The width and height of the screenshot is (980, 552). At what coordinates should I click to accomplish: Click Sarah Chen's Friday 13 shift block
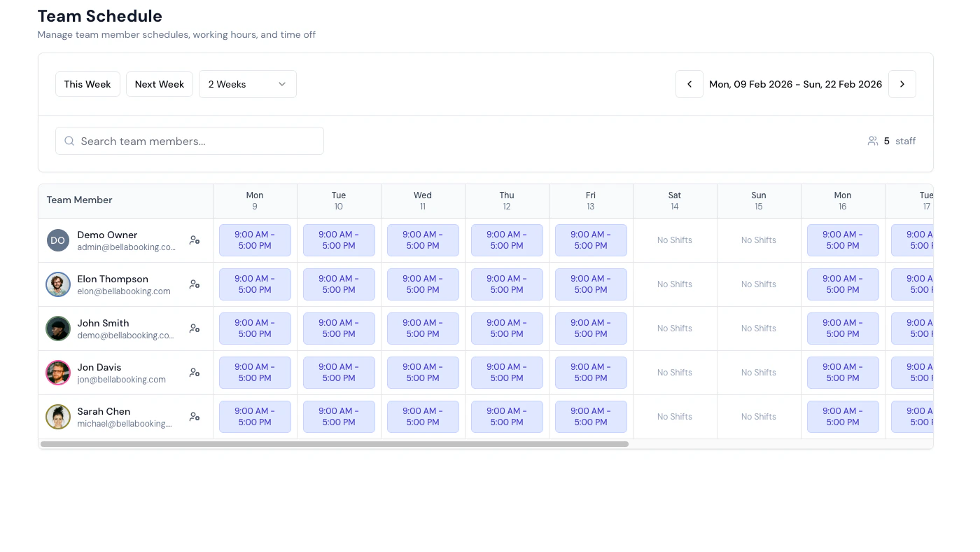[x=591, y=416]
